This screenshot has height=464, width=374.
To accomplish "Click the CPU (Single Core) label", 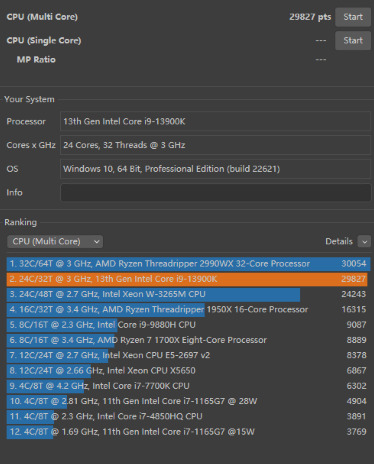I will [x=44, y=41].
